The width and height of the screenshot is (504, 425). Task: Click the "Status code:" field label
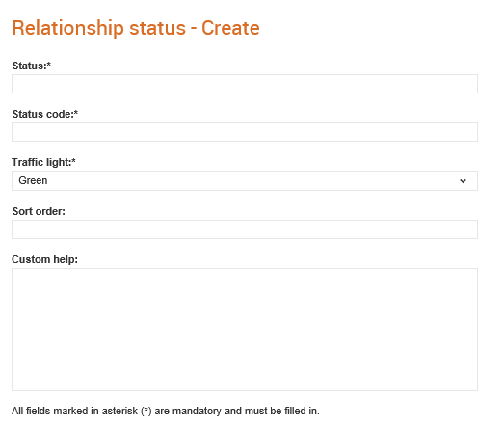point(43,114)
